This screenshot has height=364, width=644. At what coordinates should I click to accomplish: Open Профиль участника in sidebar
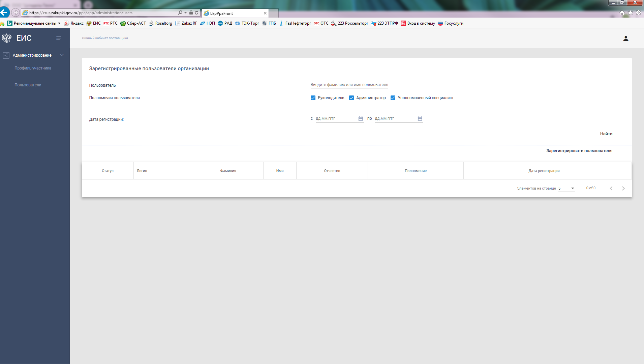pos(33,68)
